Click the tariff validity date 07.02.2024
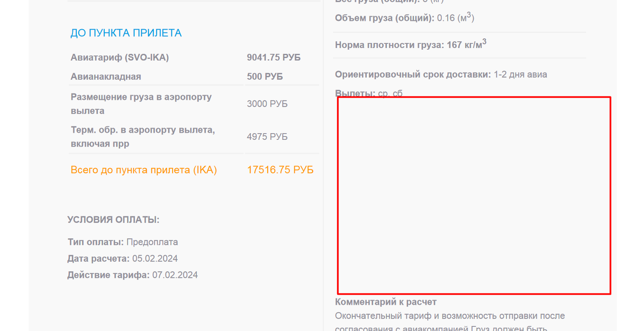 tap(175, 275)
